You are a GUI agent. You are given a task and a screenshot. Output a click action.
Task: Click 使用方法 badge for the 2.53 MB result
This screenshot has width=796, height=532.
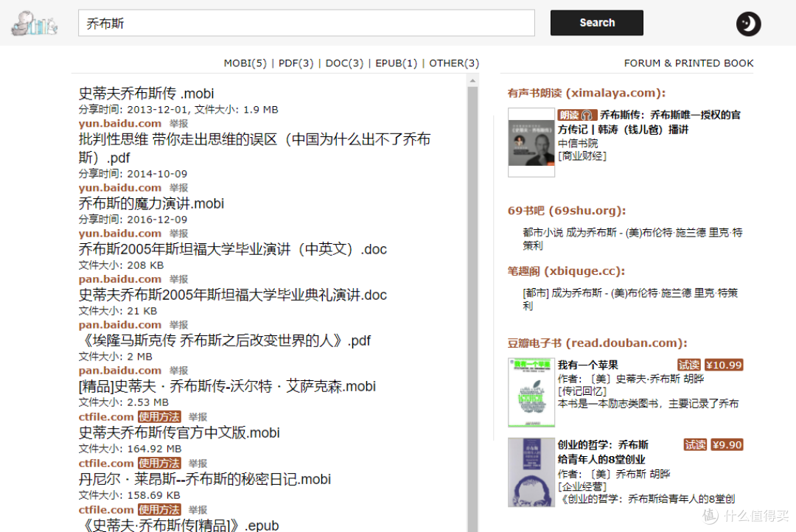coord(159,417)
